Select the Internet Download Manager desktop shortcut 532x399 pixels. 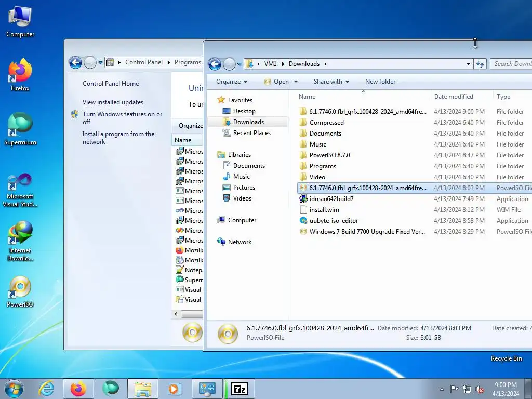tap(20, 241)
